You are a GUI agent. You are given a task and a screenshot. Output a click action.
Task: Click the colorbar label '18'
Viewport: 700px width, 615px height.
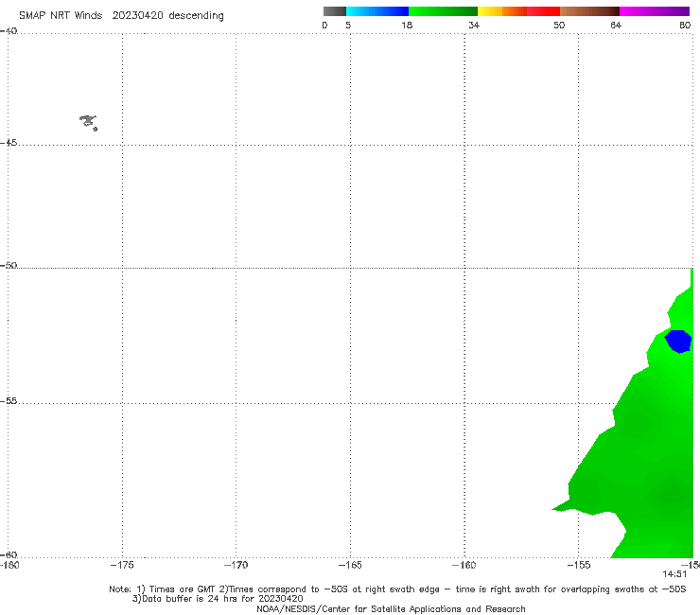pyautogui.click(x=407, y=25)
